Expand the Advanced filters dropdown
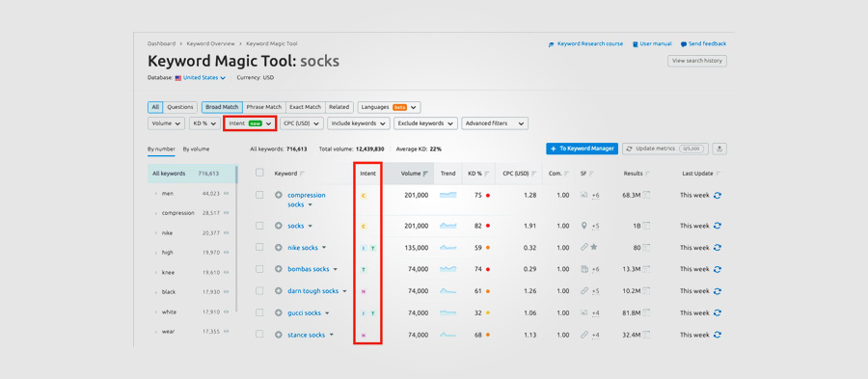Image resolution: width=868 pixels, height=379 pixels. point(495,123)
